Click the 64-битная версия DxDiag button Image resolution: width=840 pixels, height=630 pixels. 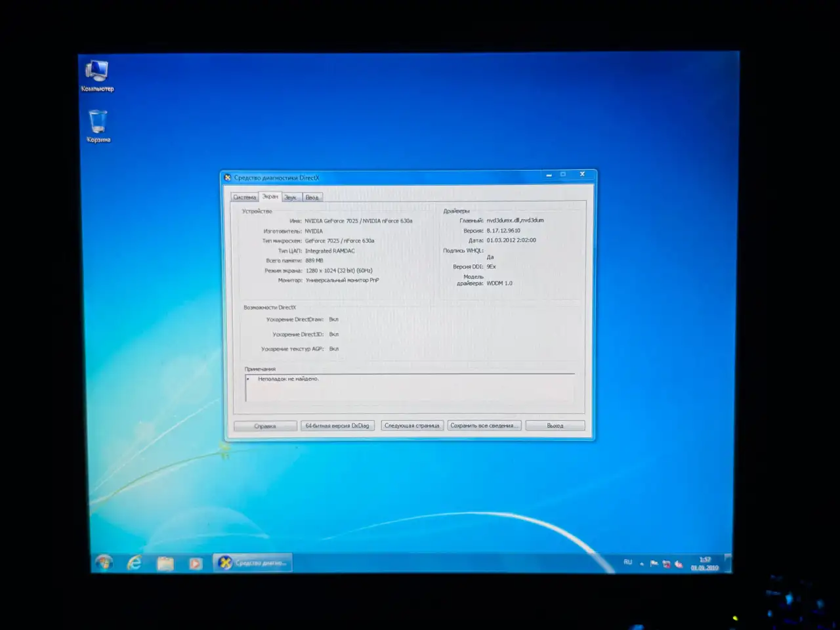coord(337,425)
